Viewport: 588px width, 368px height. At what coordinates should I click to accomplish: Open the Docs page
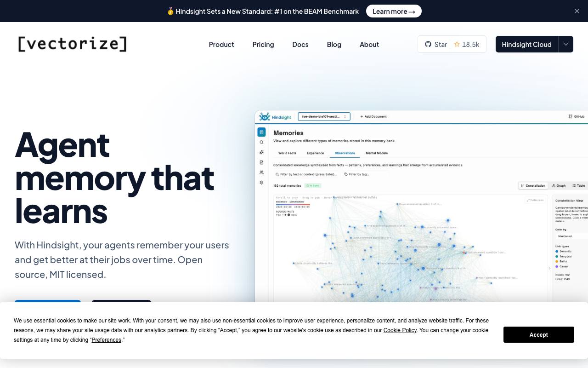(300, 44)
